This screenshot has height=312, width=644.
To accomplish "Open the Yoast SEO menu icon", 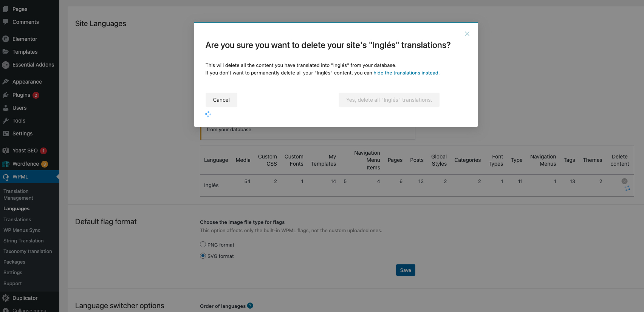I will 6,151.
